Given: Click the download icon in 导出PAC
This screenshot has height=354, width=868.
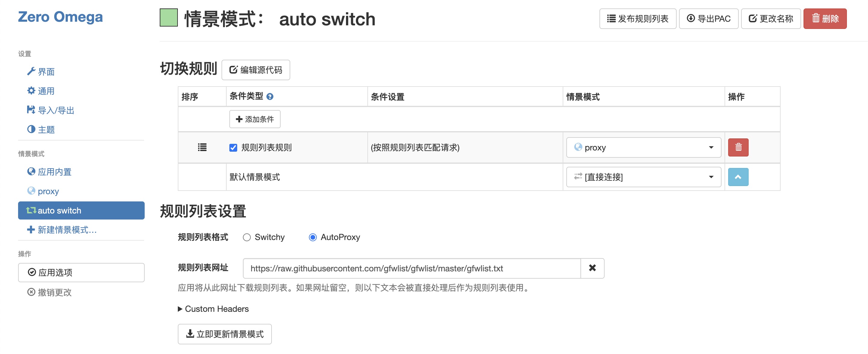Looking at the screenshot, I should pos(691,18).
